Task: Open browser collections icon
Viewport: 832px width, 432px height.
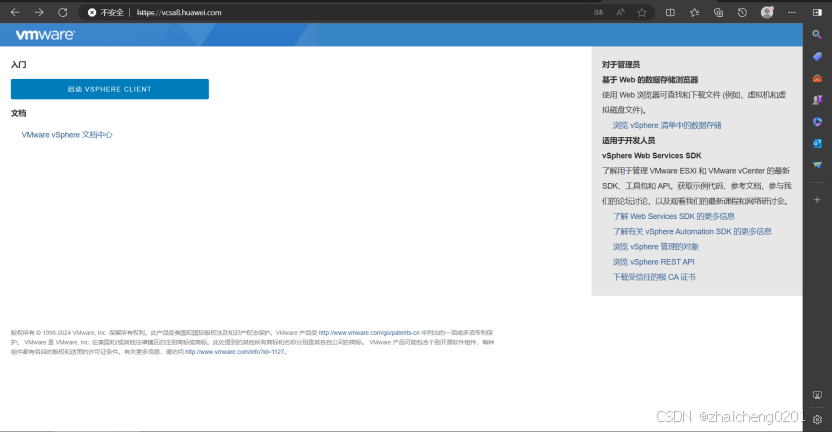Action: click(718, 12)
